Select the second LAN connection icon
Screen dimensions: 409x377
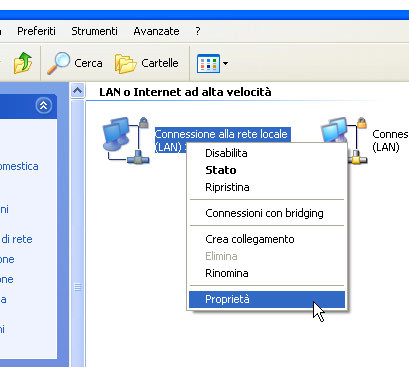point(344,140)
